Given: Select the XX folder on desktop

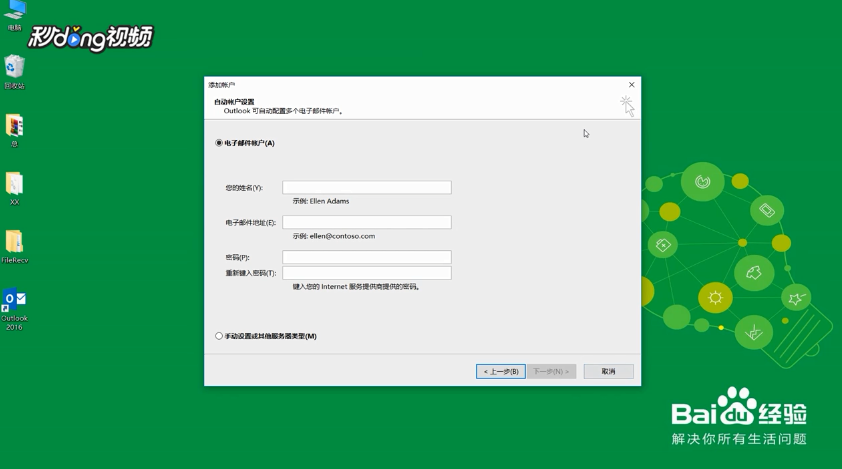Looking at the screenshot, I should pos(14,188).
